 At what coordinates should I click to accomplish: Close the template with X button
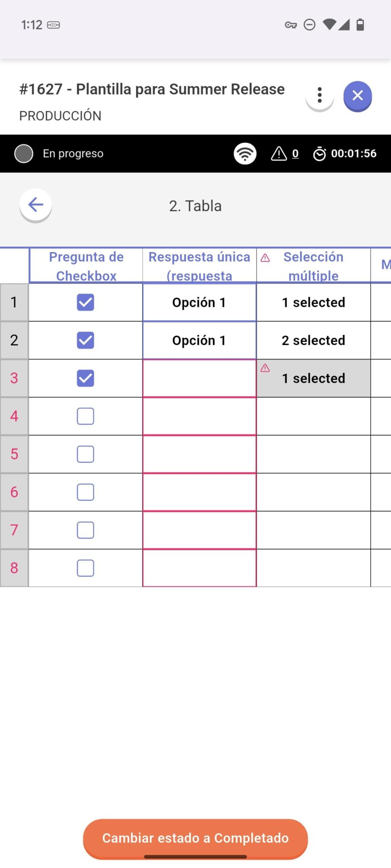357,96
